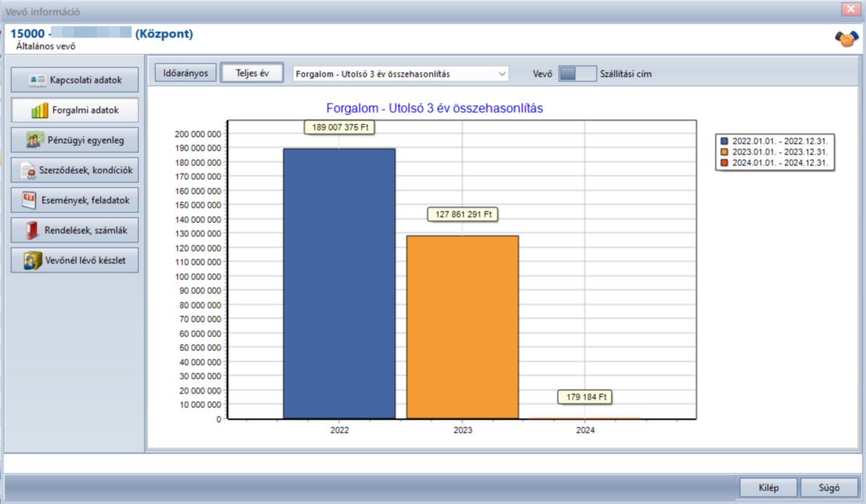Open Pénzügyi egyenleg money icon
The width and height of the screenshot is (866, 504).
pos(35,140)
